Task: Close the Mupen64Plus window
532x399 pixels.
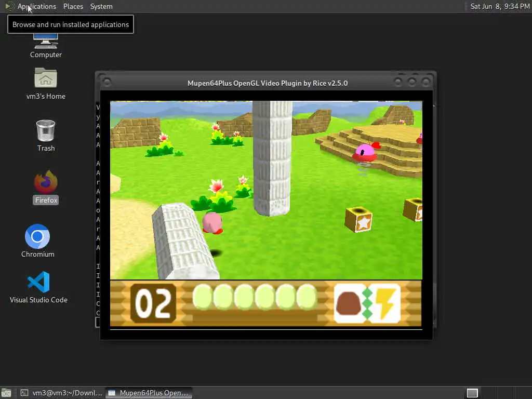Action: pyautogui.click(x=425, y=82)
